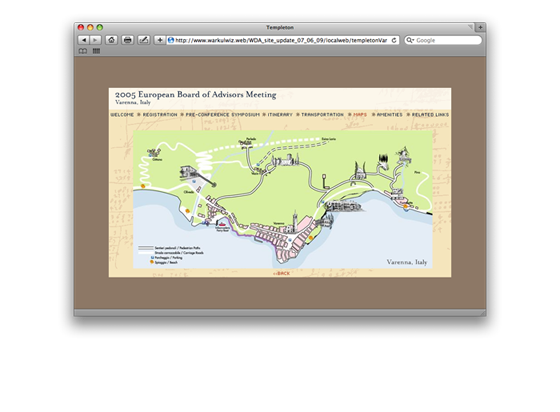Click the red close window button
Screen dimensions: 560x412
tap(81, 27)
